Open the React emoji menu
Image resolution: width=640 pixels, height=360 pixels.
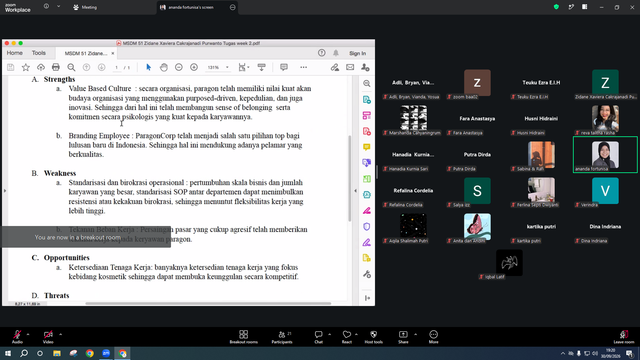tap(347, 337)
